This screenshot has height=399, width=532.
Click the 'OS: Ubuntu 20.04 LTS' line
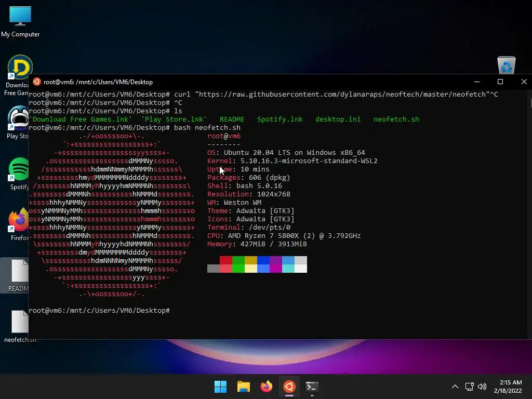click(286, 153)
